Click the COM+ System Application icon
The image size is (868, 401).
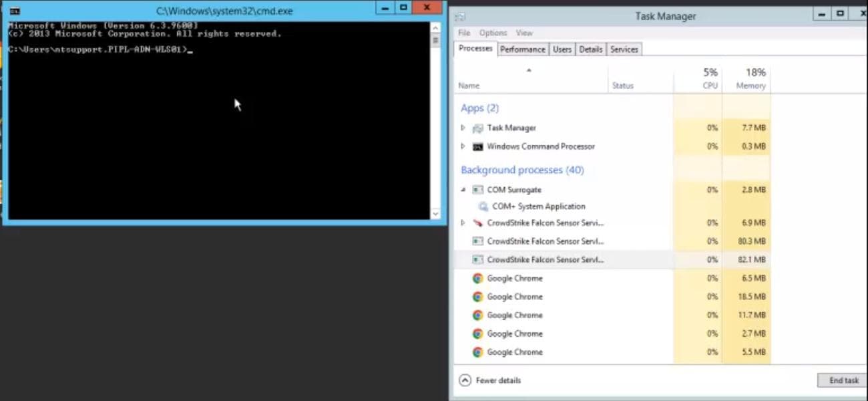point(483,207)
